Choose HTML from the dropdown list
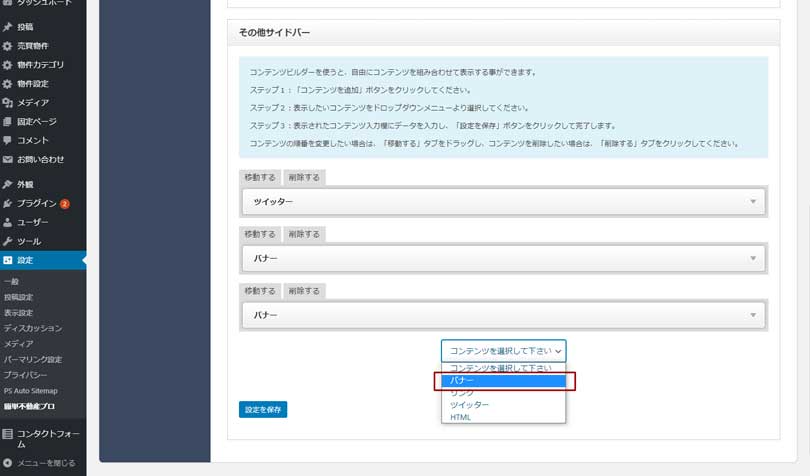The width and height of the screenshot is (810, 476). (461, 417)
